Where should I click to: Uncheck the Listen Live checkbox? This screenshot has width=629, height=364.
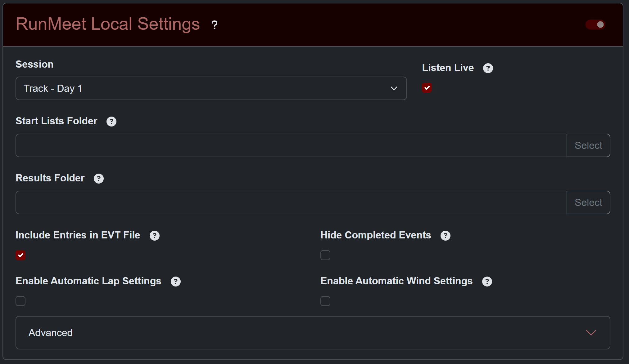427,88
